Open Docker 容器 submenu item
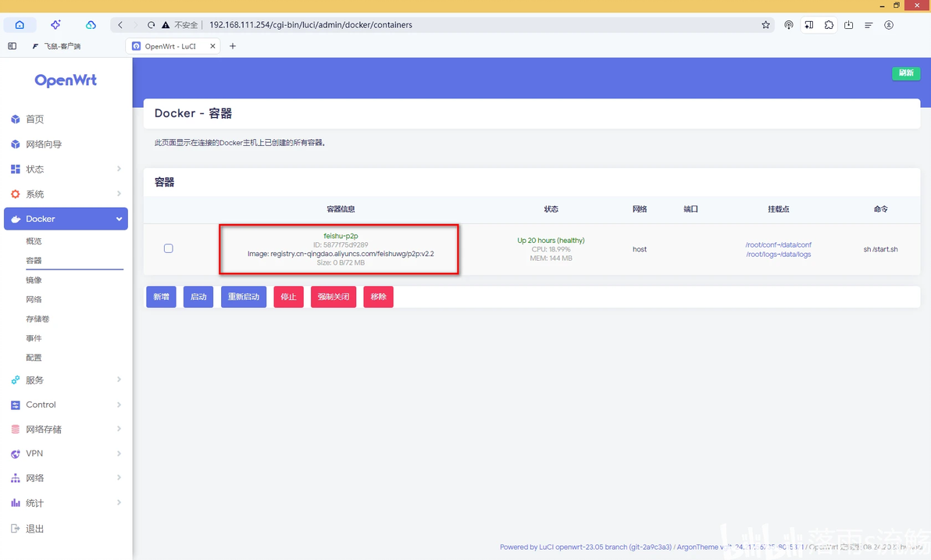 (34, 261)
